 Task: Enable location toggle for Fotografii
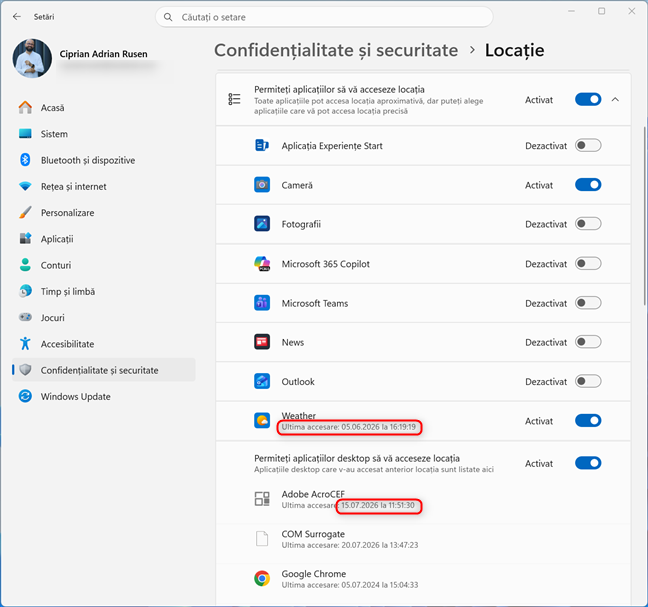pos(588,224)
